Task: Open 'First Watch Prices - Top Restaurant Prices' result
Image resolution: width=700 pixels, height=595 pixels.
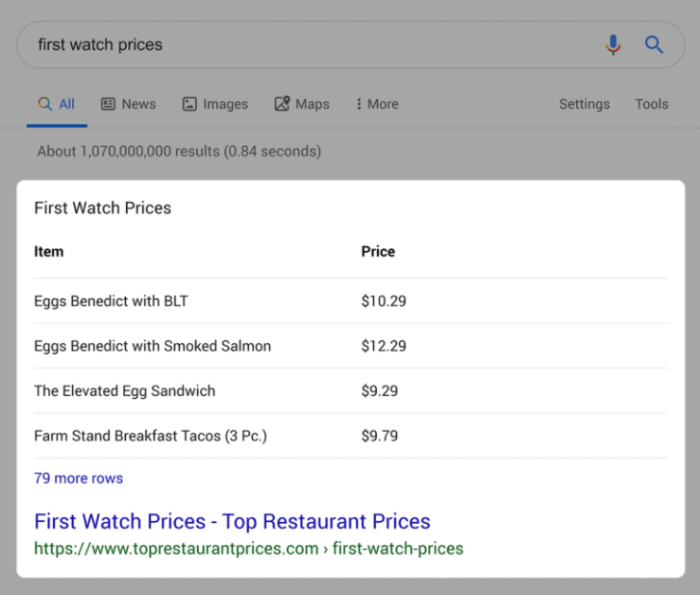Action: [232, 521]
